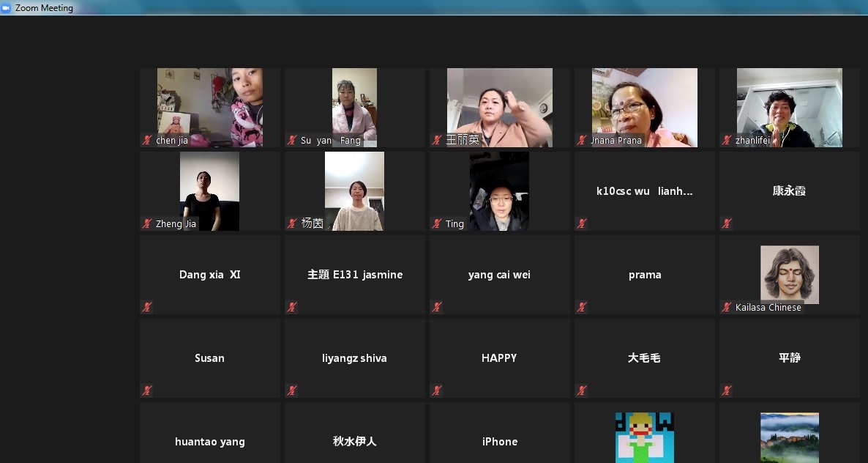This screenshot has width=868, height=463.
Task: Click the Zoom logo in the title bar
Action: 7,8
